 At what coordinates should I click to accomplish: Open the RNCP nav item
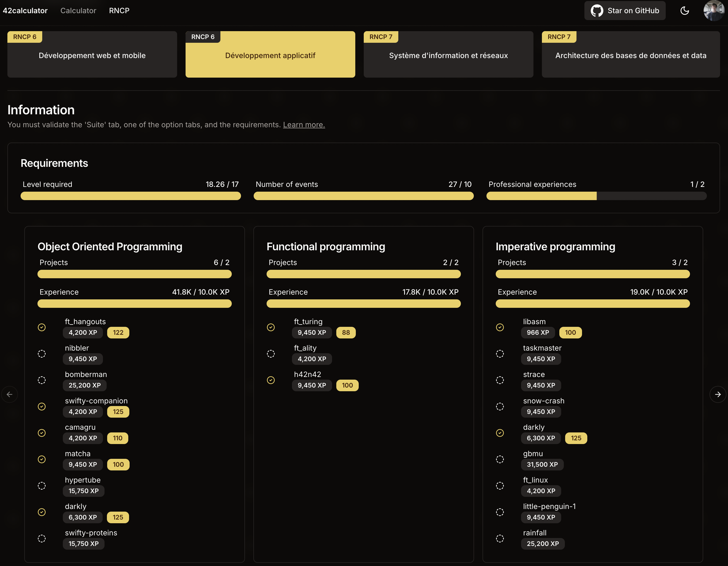click(x=119, y=11)
